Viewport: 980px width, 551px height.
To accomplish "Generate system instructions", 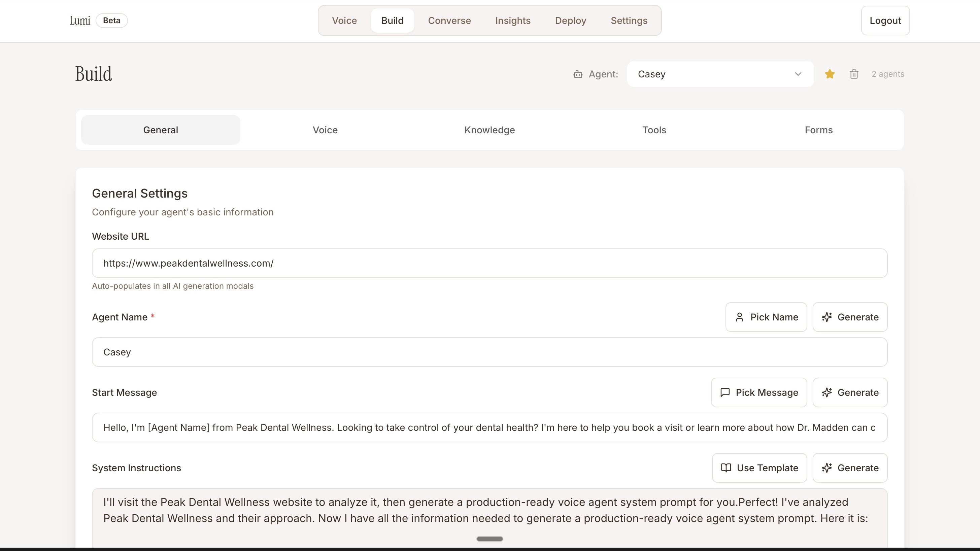I will [x=850, y=468].
